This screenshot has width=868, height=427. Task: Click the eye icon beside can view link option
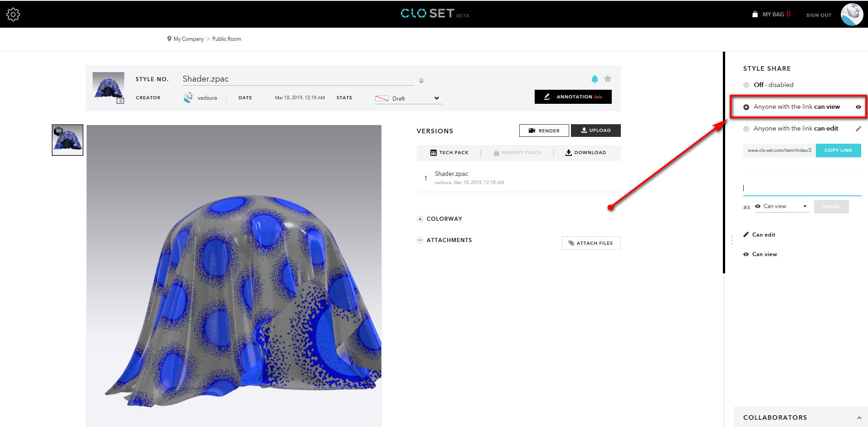click(x=858, y=107)
